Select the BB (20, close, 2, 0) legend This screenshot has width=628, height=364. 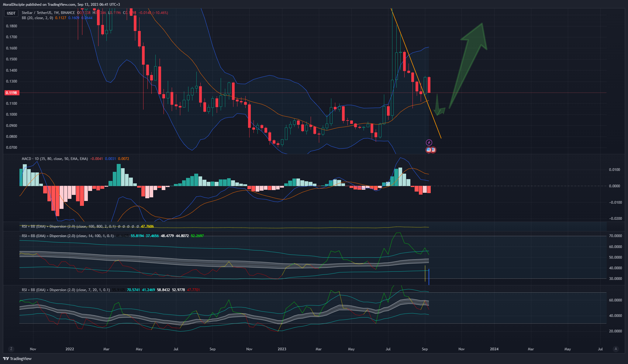pos(37,18)
